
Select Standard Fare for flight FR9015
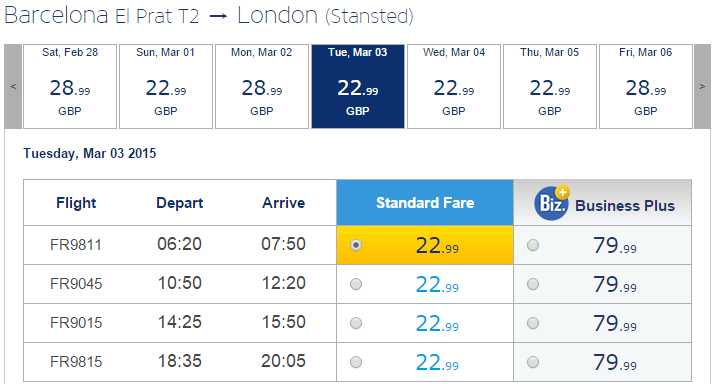(x=356, y=323)
